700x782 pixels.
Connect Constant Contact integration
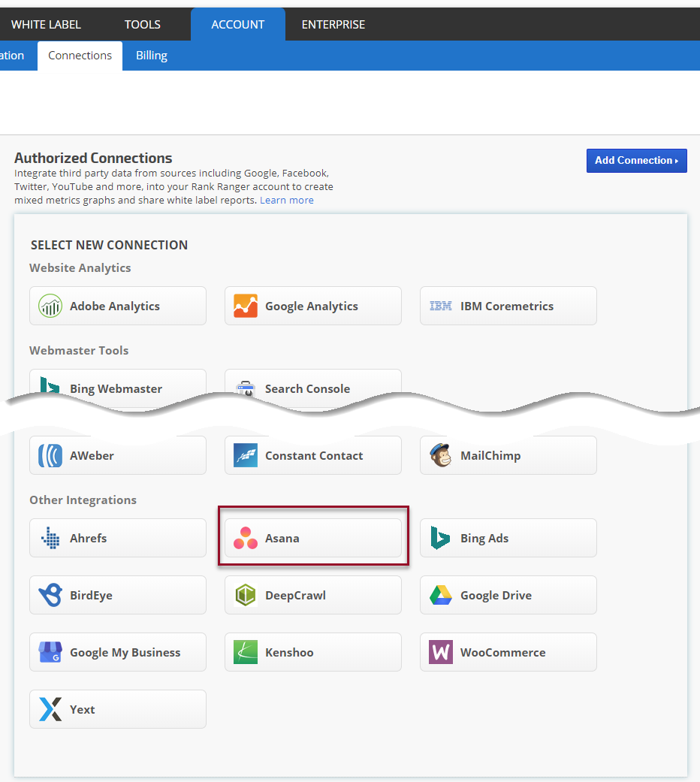tap(313, 455)
